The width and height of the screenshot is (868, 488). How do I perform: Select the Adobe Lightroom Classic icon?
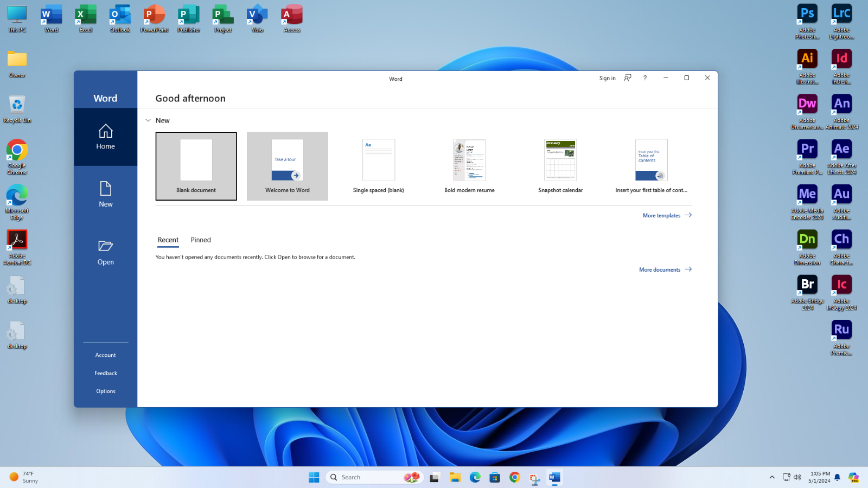click(841, 22)
